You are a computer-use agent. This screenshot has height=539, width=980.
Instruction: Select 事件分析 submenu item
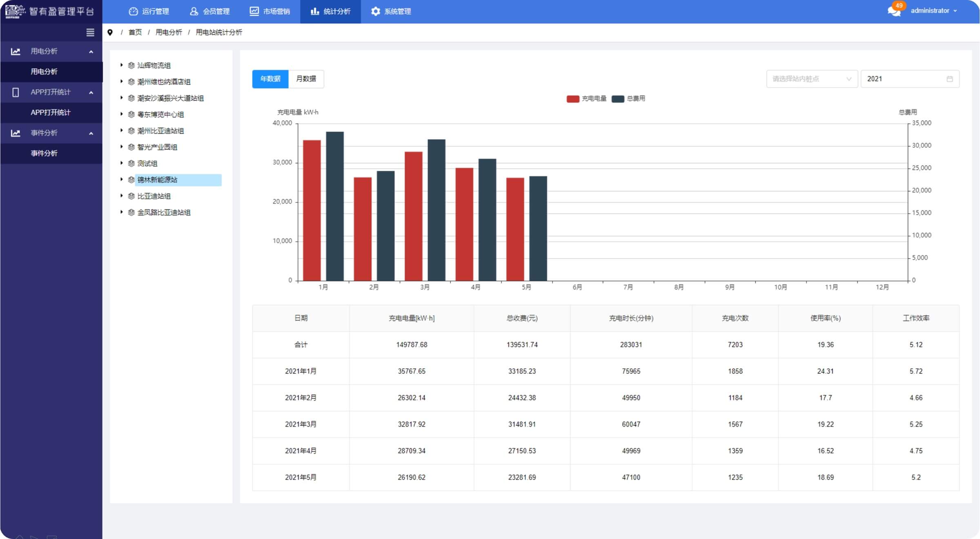click(44, 153)
